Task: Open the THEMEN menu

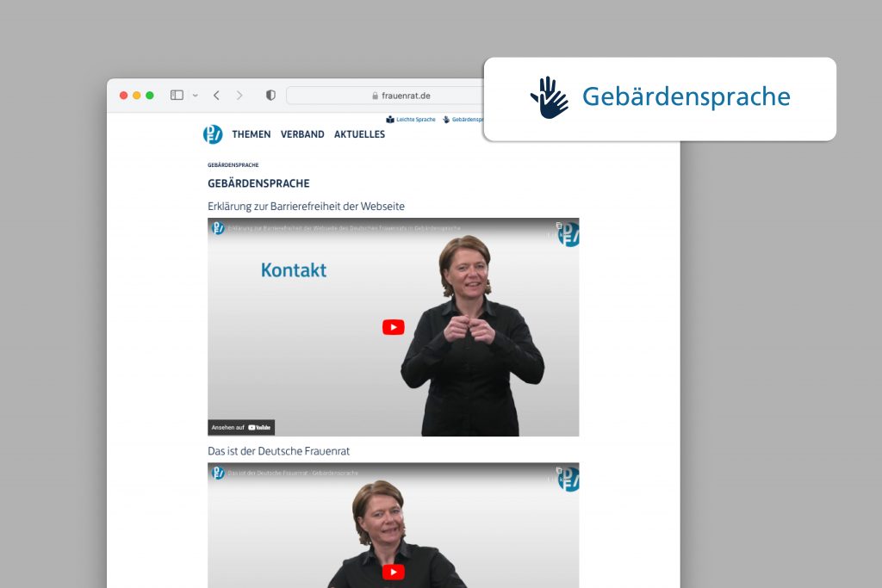Action: click(x=251, y=134)
